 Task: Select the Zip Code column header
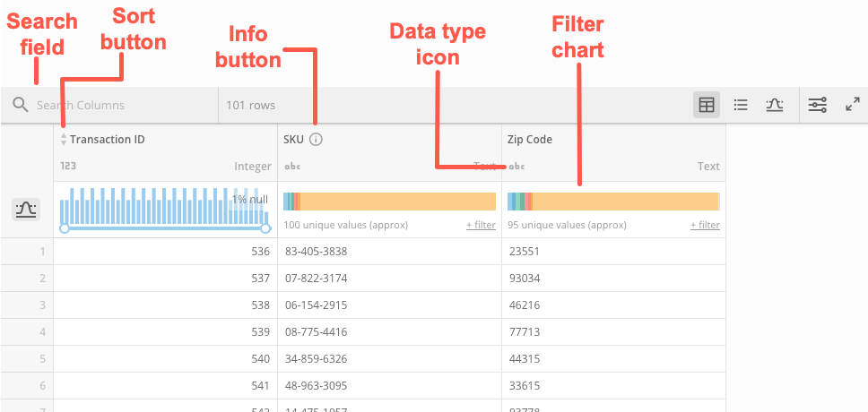pos(530,140)
